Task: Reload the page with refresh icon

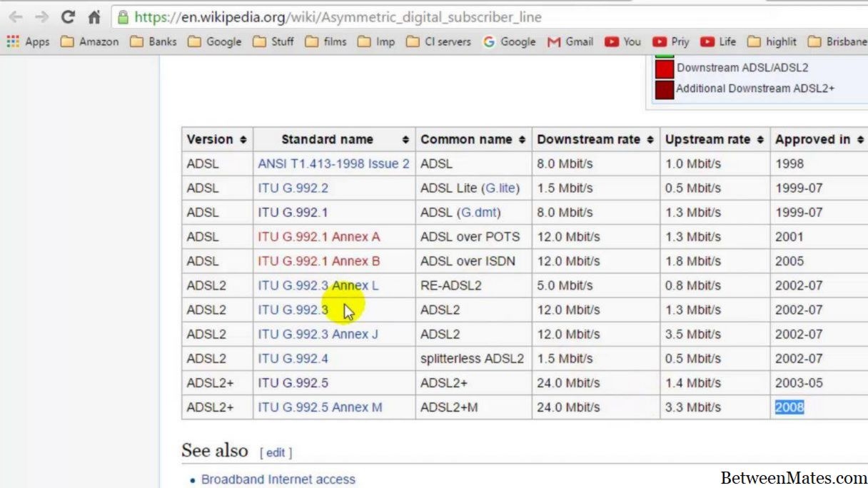Action: click(68, 17)
